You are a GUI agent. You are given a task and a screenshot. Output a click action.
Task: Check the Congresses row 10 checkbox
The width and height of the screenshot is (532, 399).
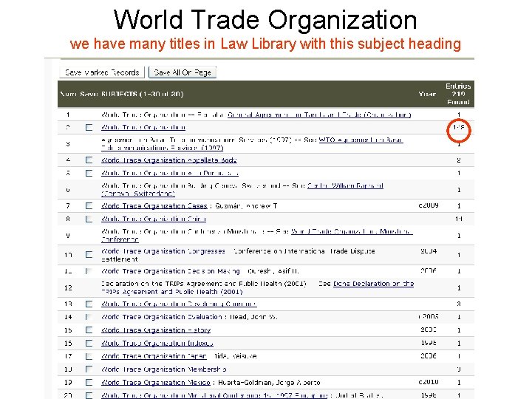pyautogui.click(x=89, y=255)
